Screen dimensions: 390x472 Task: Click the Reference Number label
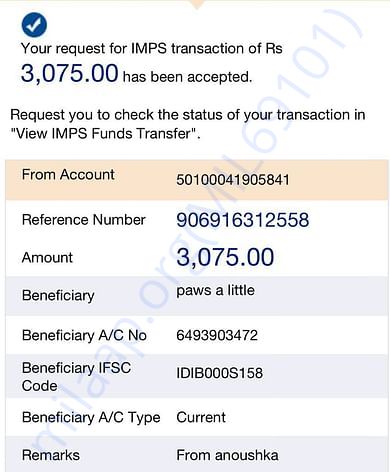click(x=84, y=220)
